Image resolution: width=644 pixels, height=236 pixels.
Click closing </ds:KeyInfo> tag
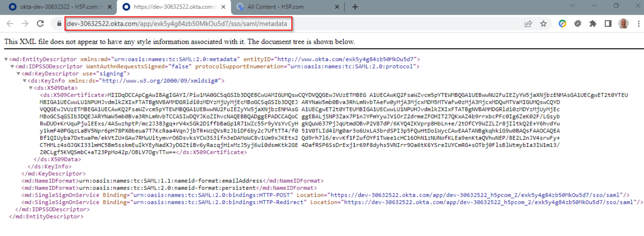[49, 166]
